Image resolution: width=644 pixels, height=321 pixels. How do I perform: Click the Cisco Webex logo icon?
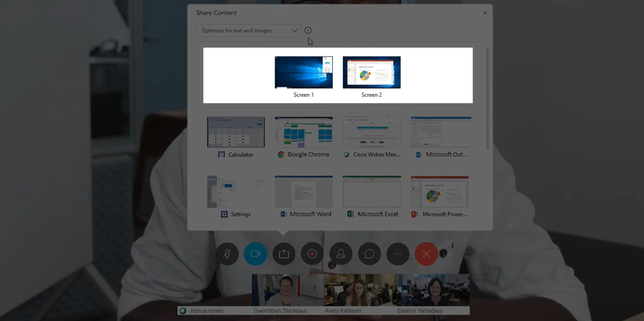[x=346, y=154]
